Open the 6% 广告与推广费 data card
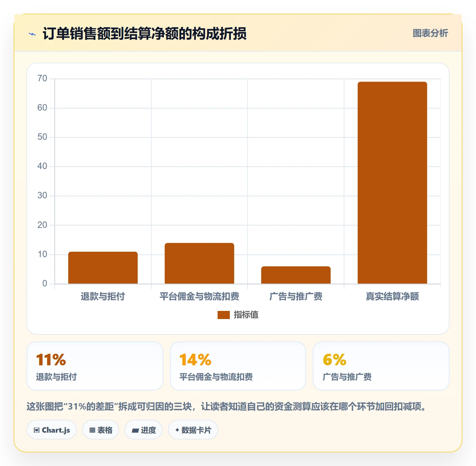Viewport: 476px width, 466px height. (381, 366)
